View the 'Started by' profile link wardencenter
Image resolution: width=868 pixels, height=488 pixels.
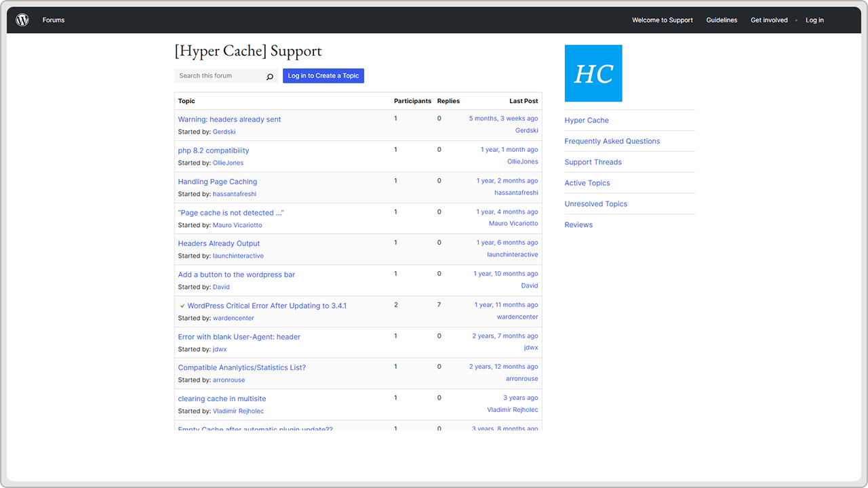click(233, 319)
